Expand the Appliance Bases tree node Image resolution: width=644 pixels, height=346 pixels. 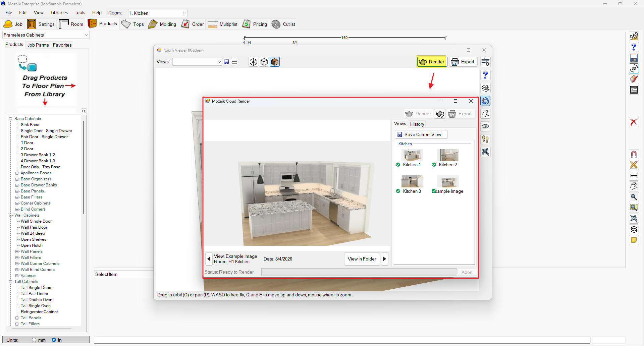pos(17,173)
